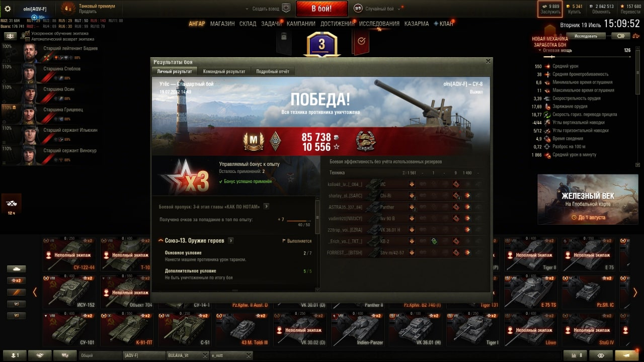Image resolution: width=644 pixels, height=362 pixels.
Task: Click the red В бой! button
Action: point(322,9)
